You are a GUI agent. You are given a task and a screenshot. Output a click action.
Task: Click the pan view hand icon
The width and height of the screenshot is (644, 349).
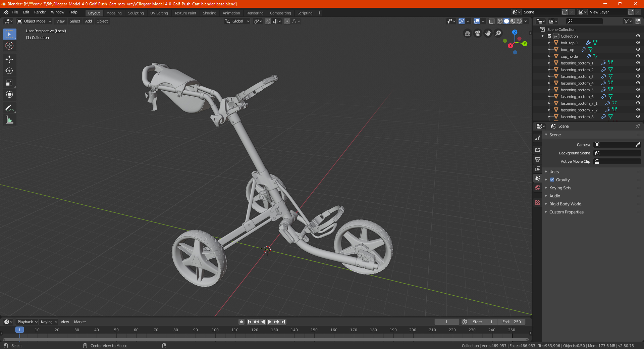click(x=488, y=33)
